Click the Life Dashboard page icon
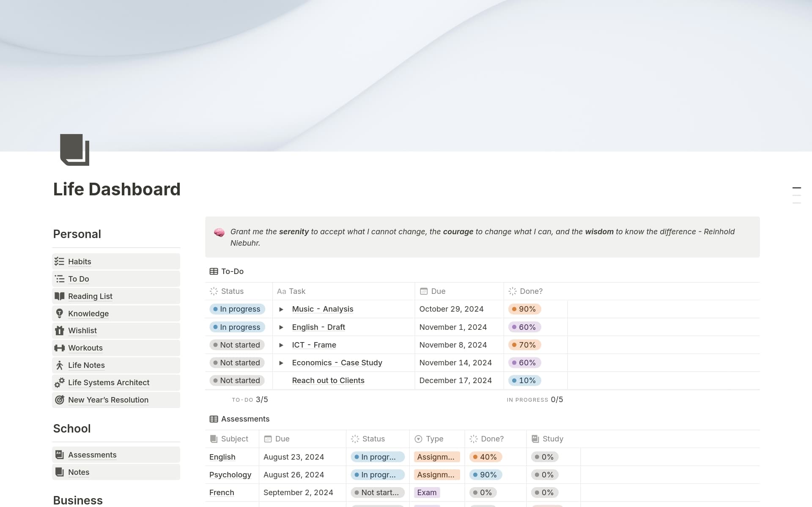Screen dimensions: 812x507 pos(74,150)
